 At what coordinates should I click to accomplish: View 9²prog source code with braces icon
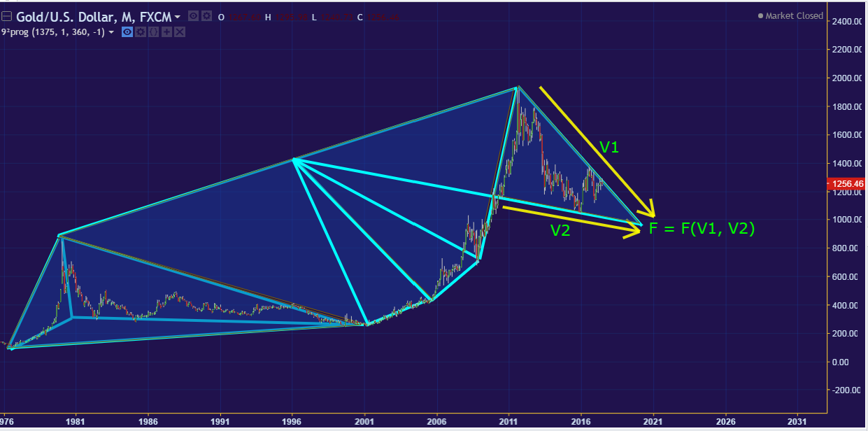point(153,32)
